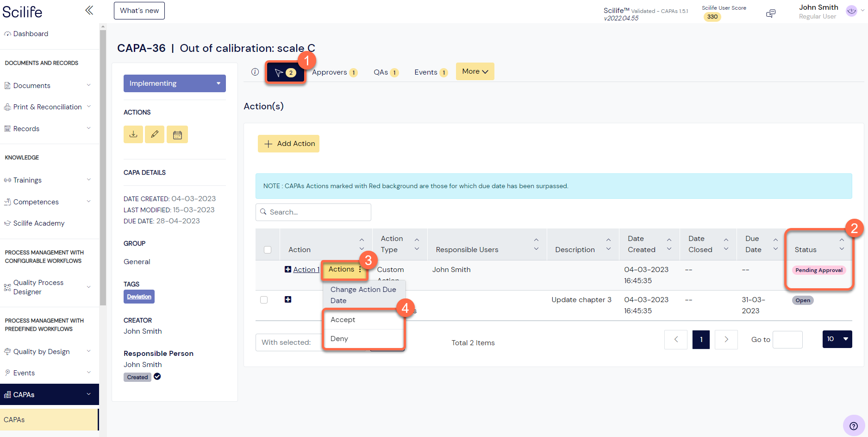Expand Action 1 row plus icon
Screen dimensions: 868x437
[288, 269]
